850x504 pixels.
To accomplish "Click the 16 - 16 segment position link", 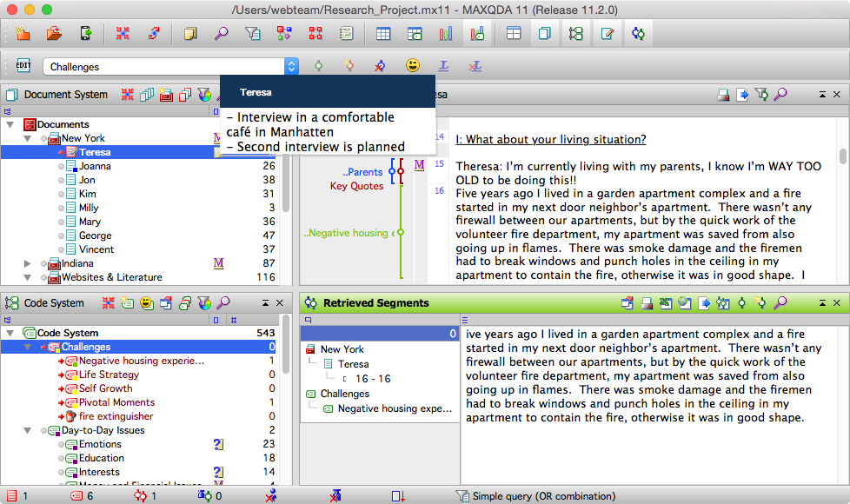I will click(373, 378).
